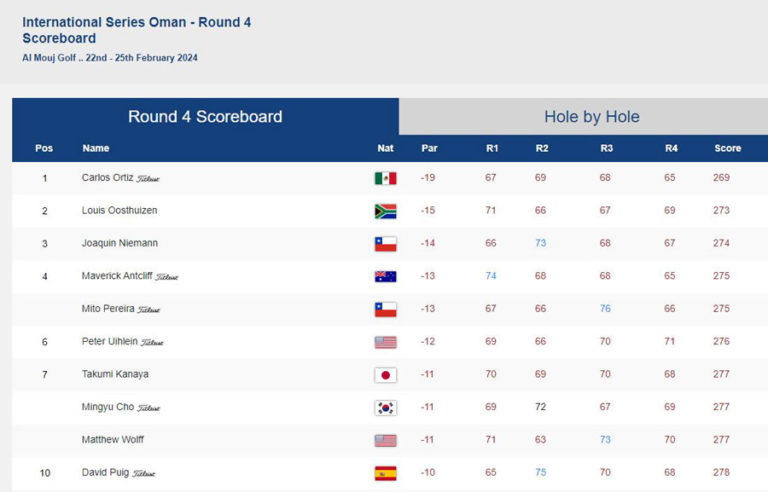The image size is (768, 492).
Task: Click the Par column header
Action: [429, 148]
